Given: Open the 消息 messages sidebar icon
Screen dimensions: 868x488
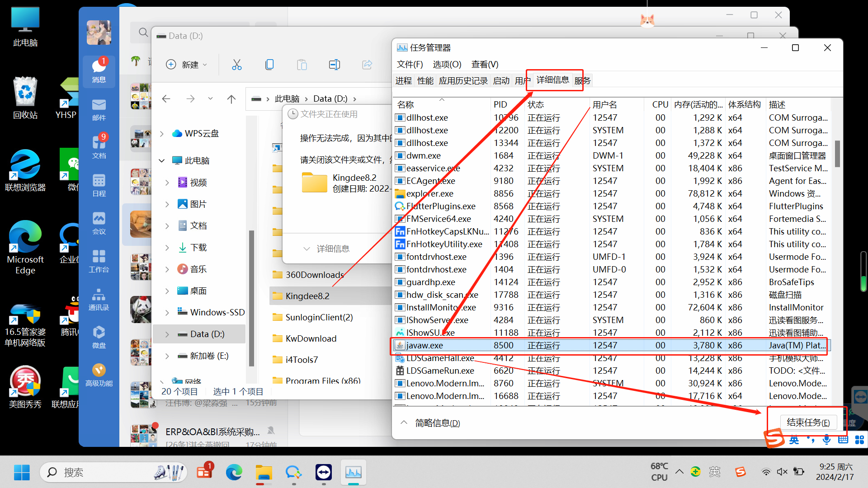Looking at the screenshot, I should click(99, 71).
